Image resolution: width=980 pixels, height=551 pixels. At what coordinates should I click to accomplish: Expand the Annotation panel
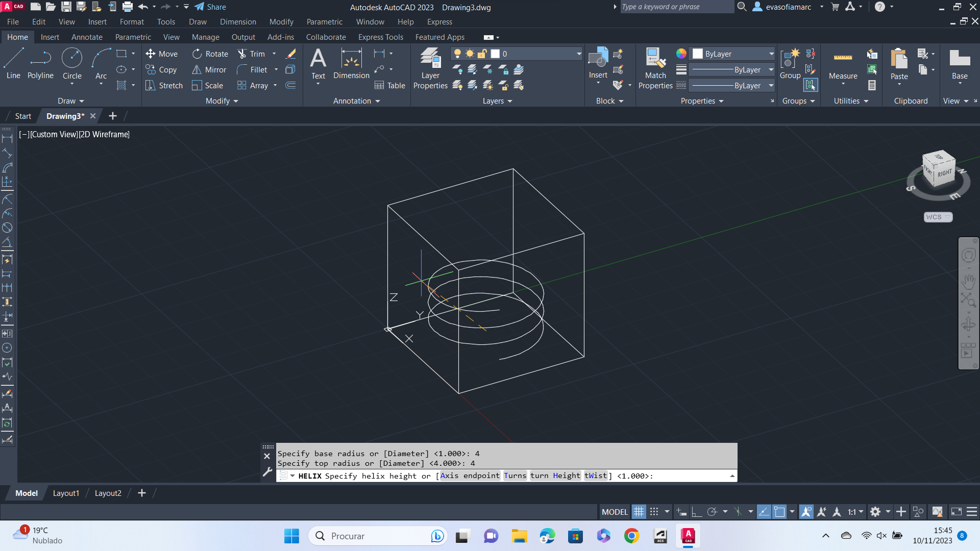tap(356, 101)
